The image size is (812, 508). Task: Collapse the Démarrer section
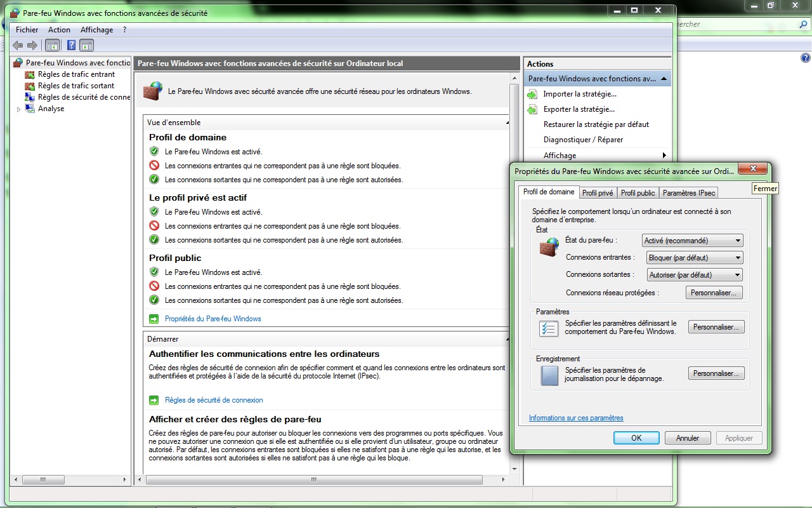507,339
